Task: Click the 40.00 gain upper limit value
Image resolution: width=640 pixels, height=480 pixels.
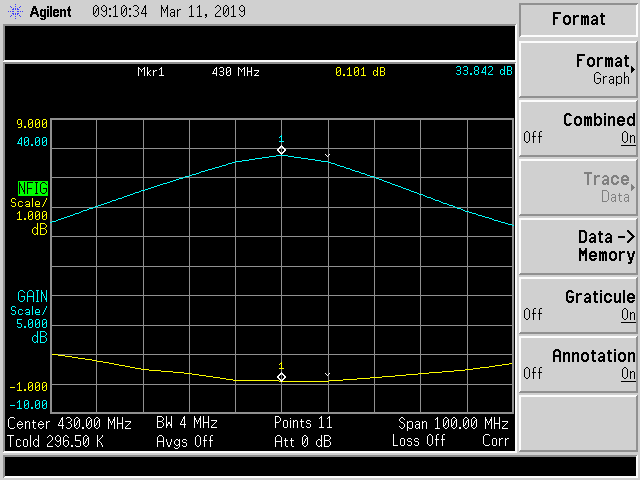Action: click(32, 142)
